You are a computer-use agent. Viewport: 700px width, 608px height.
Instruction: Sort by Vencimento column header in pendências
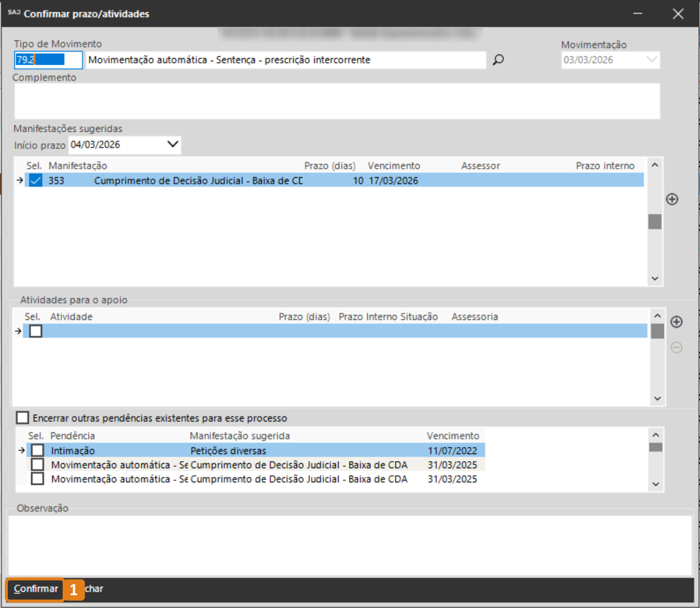click(x=452, y=436)
